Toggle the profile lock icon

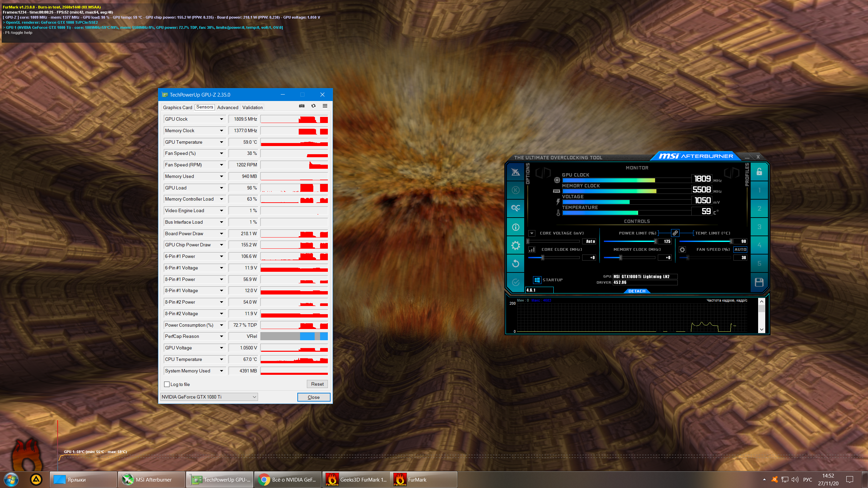point(759,172)
